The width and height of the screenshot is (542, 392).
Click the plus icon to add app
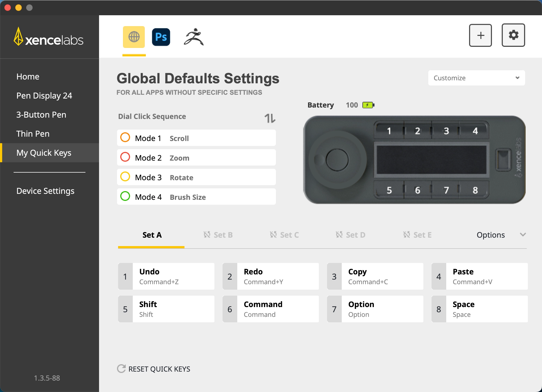(480, 35)
